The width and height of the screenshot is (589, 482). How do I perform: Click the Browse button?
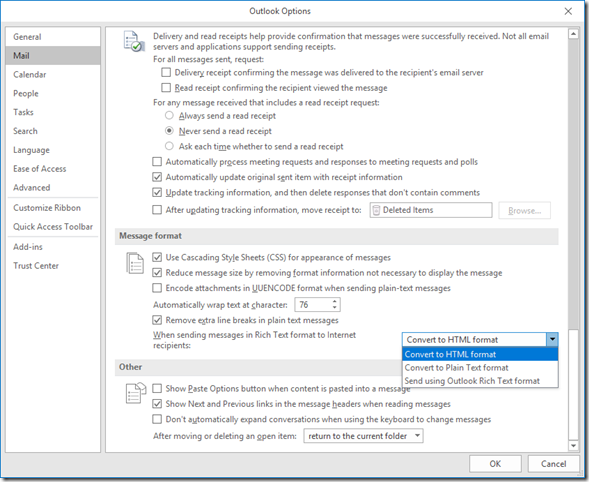(524, 210)
